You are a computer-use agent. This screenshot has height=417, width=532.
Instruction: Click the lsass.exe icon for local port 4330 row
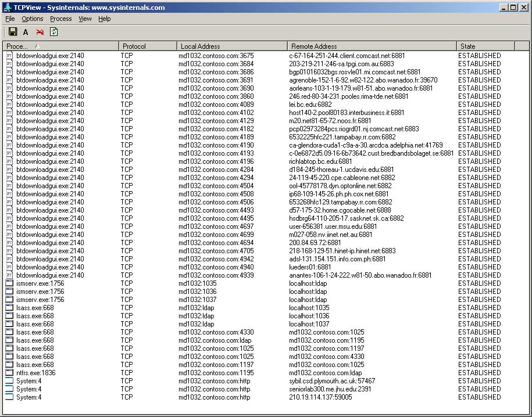[9, 332]
